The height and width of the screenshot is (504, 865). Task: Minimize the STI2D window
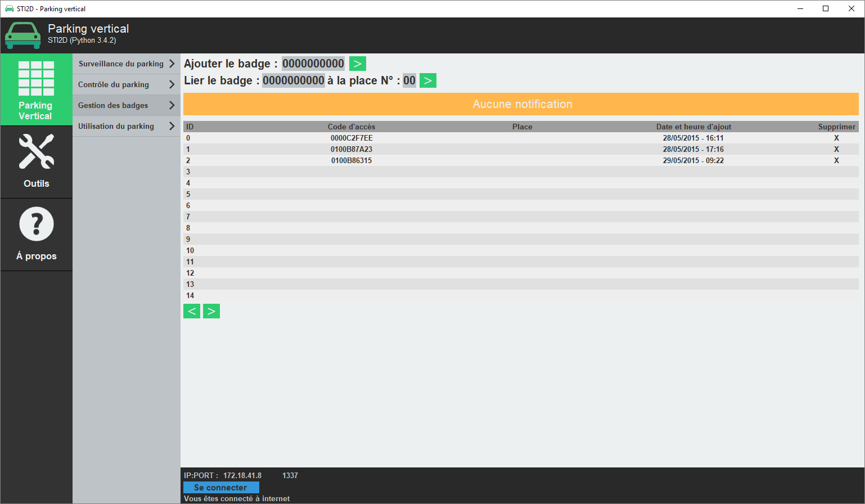click(800, 8)
